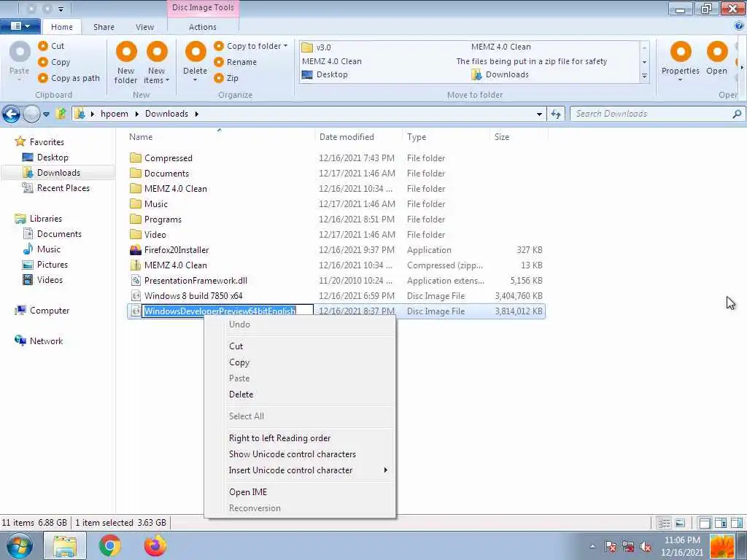Select Windows 8 build 7850 x64 image
The height and width of the screenshot is (560, 747).
pos(193,296)
